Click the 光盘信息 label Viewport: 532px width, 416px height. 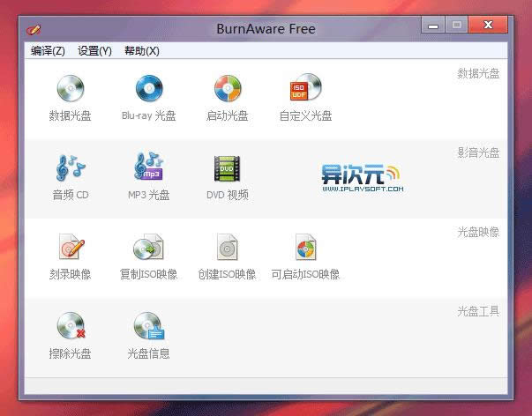pyautogui.click(x=148, y=353)
